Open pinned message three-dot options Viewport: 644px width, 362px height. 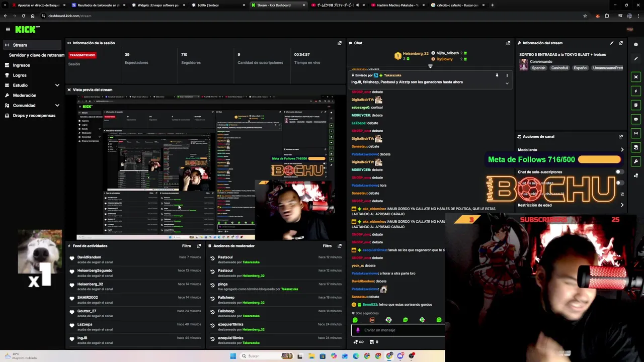(x=507, y=75)
